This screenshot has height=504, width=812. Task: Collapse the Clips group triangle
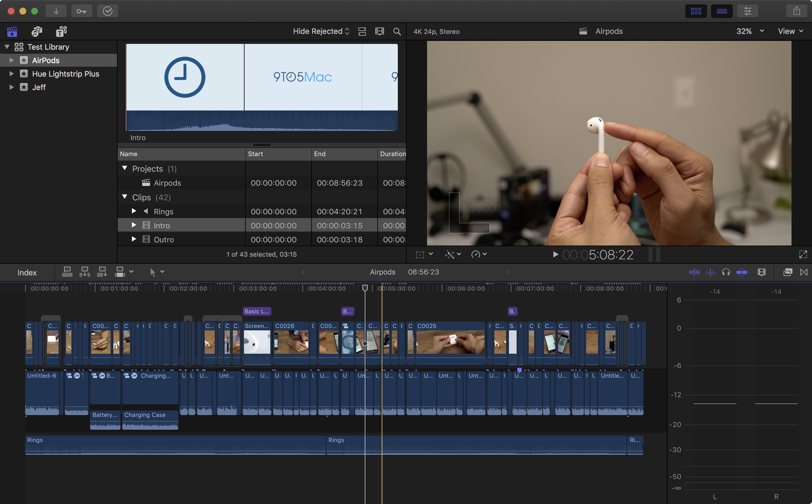click(125, 197)
